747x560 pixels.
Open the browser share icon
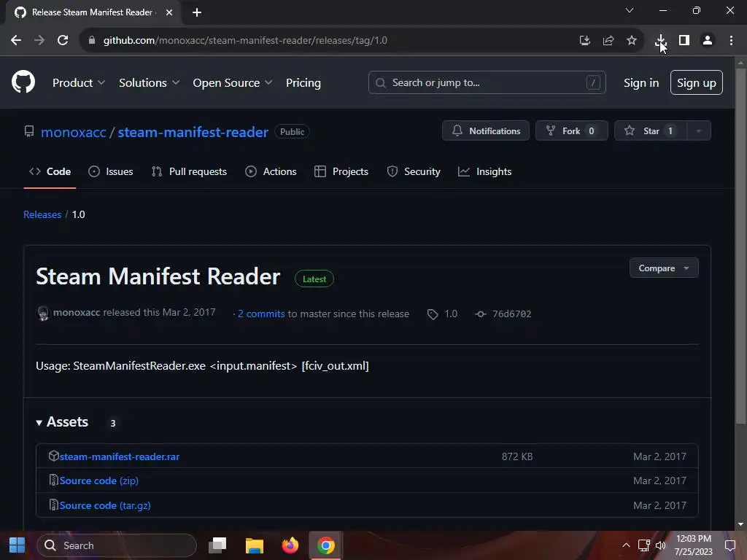[608, 41]
